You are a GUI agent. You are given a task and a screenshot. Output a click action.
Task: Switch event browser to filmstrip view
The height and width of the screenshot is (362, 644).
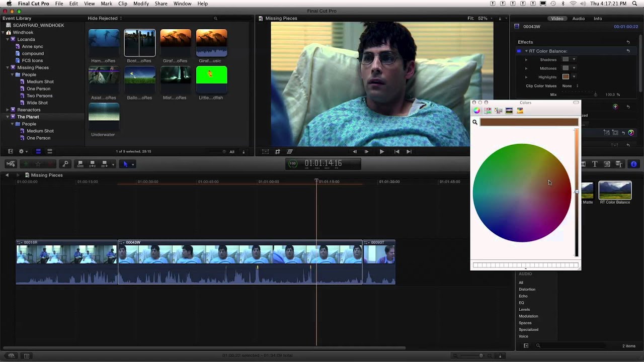(x=38, y=151)
